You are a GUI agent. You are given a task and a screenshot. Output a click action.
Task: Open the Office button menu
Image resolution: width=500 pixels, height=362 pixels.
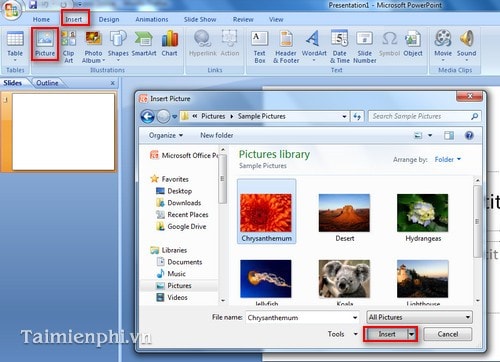click(x=11, y=9)
